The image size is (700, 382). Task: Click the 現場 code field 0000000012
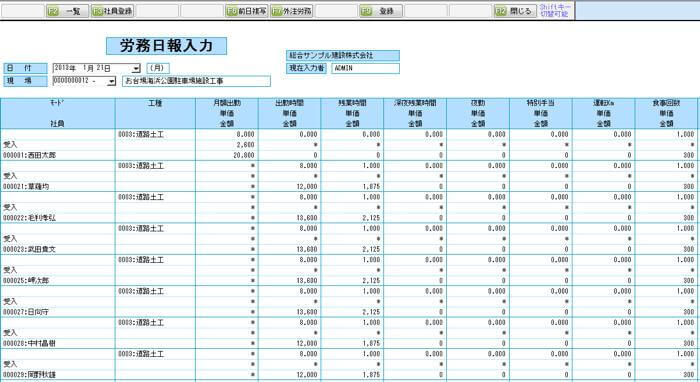pos(80,81)
